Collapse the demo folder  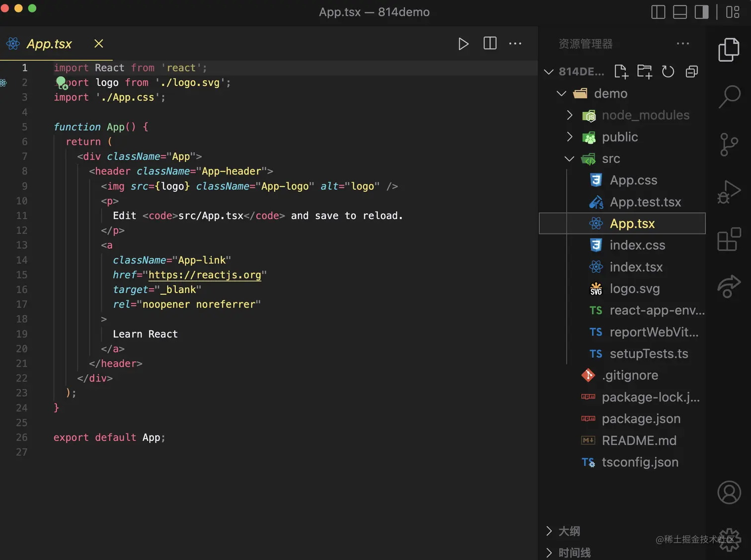(561, 93)
